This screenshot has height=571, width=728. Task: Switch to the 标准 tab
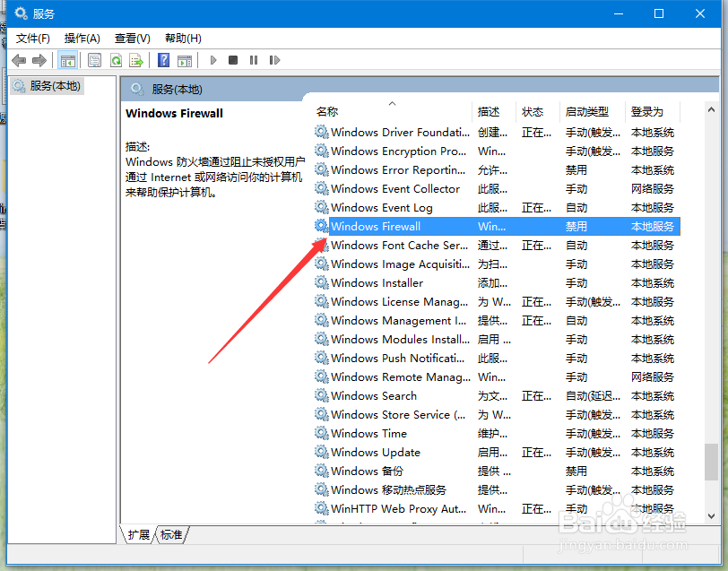point(171,535)
